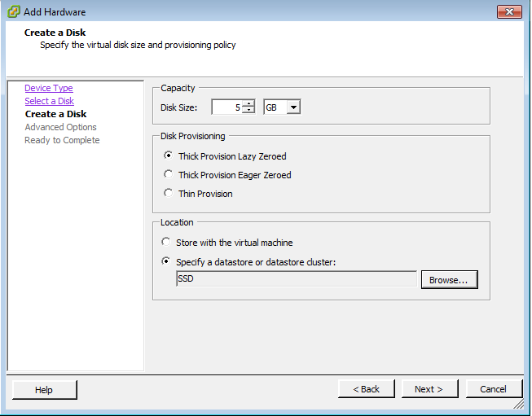Select Thick Provision Lazy Zeroed
This screenshot has width=532, height=416.
click(168, 155)
